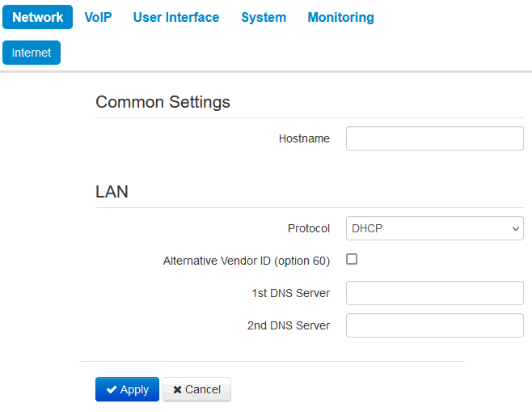532x412 pixels.
Task: Click the Hostname label text
Action: tap(304, 138)
